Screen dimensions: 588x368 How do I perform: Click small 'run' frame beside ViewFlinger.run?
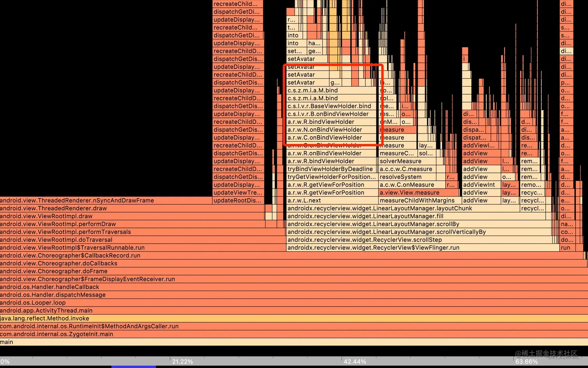[x=567, y=248]
